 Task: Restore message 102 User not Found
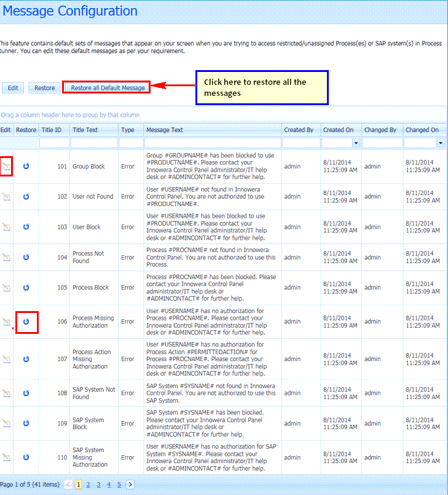coord(26,196)
